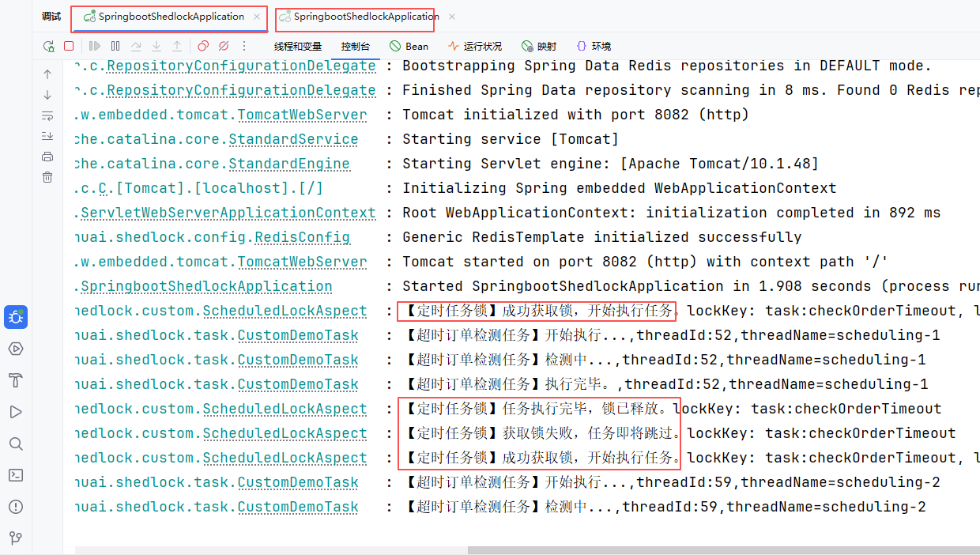Toggle scroll to end of console
This screenshot has height=555, width=980.
(x=47, y=136)
